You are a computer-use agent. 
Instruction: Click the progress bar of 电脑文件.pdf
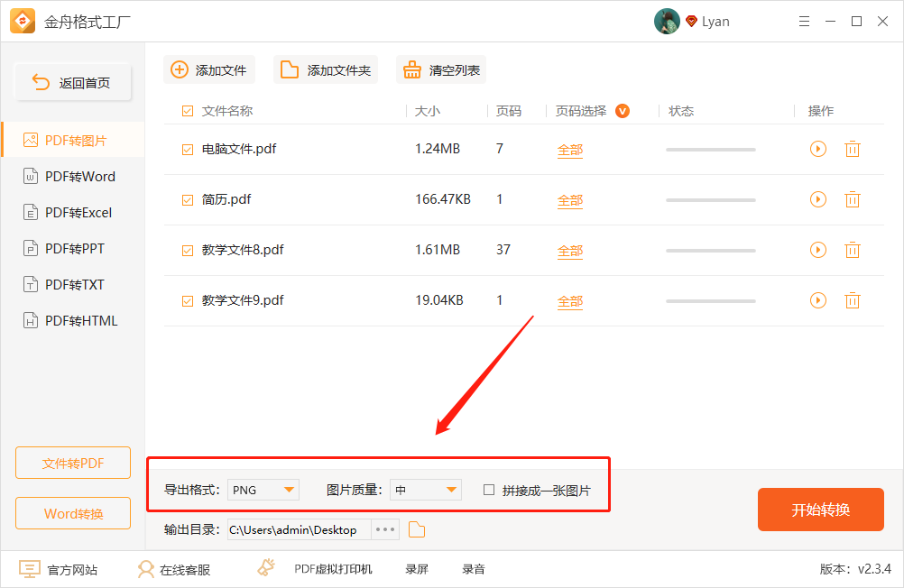coord(710,150)
